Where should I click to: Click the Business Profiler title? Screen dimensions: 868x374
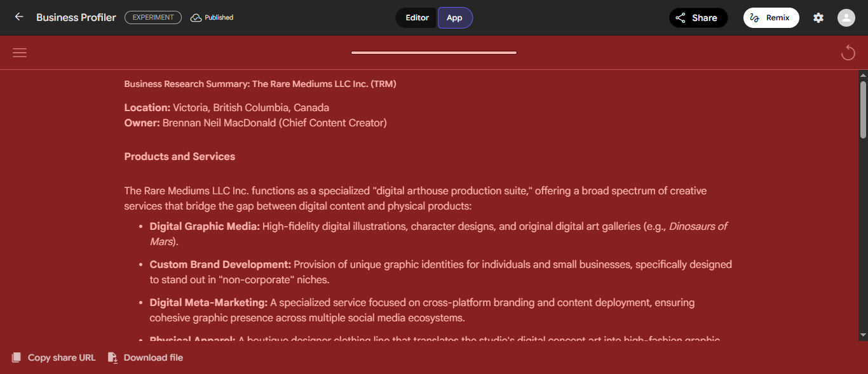[x=76, y=18]
